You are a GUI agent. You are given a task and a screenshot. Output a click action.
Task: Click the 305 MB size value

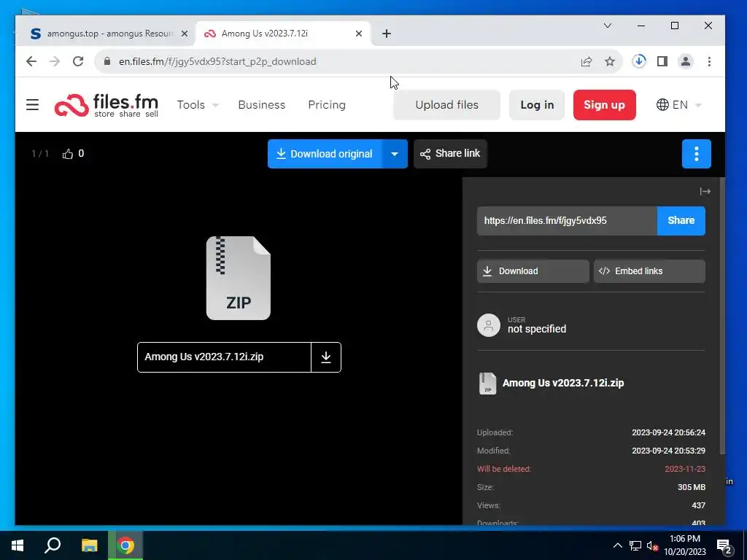[x=692, y=487]
